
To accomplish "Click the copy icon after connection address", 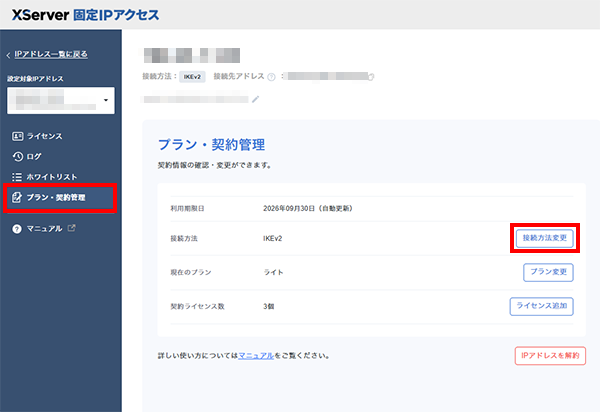I will click(371, 77).
